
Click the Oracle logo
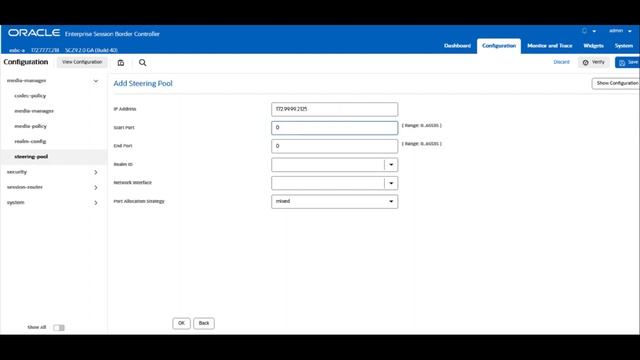coord(34,33)
